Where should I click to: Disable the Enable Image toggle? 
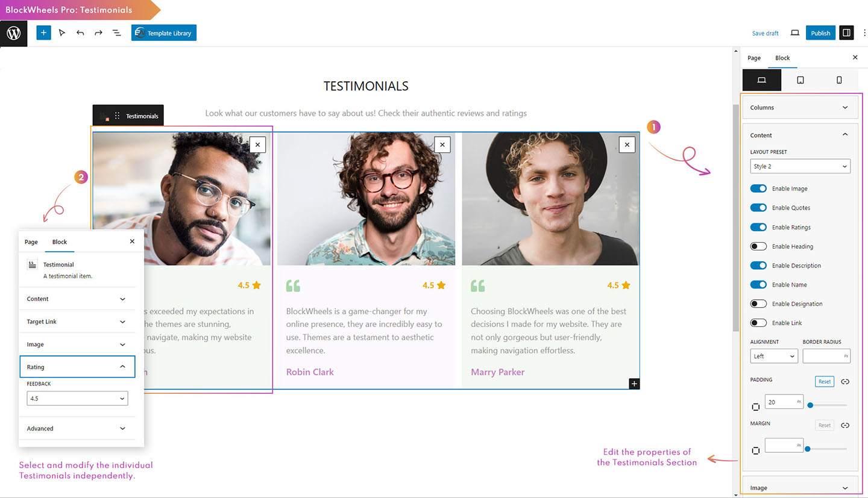tap(758, 188)
